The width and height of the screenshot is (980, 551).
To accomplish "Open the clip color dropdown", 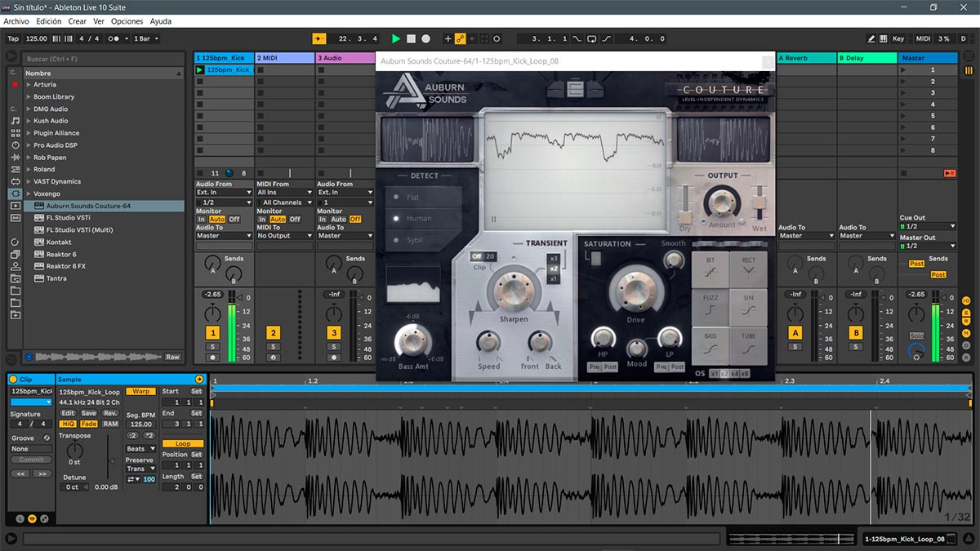I will point(31,402).
